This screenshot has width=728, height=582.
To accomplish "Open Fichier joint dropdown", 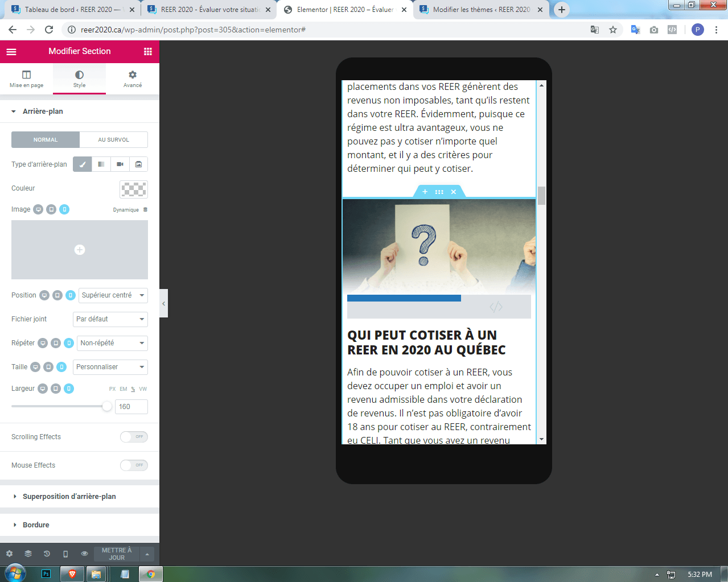I will (x=110, y=319).
